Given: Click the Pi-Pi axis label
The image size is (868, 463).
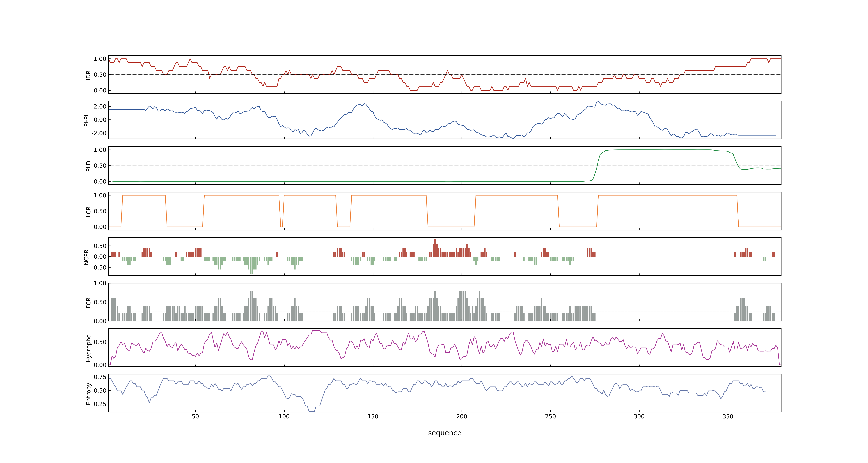Looking at the screenshot, I should click(x=86, y=120).
